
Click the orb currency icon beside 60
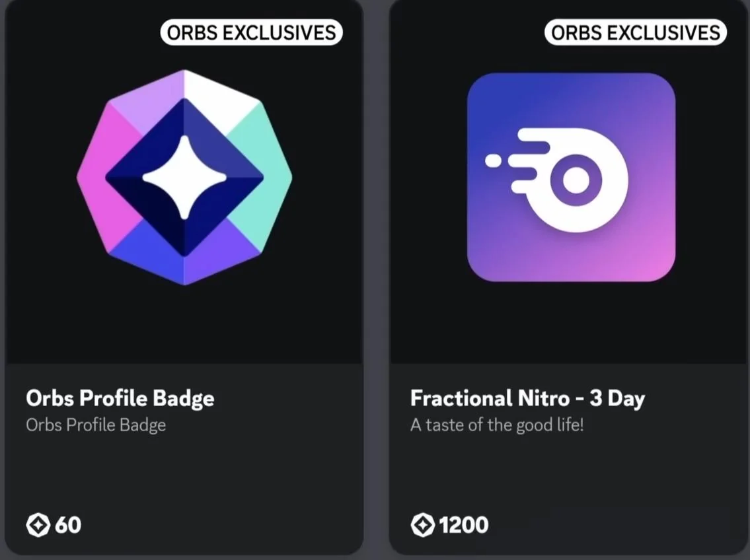[38, 525]
